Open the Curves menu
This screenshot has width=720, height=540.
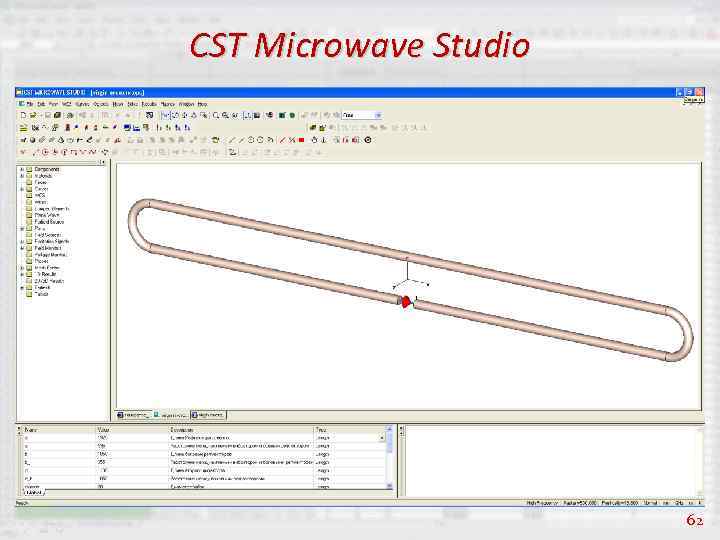[x=82, y=104]
